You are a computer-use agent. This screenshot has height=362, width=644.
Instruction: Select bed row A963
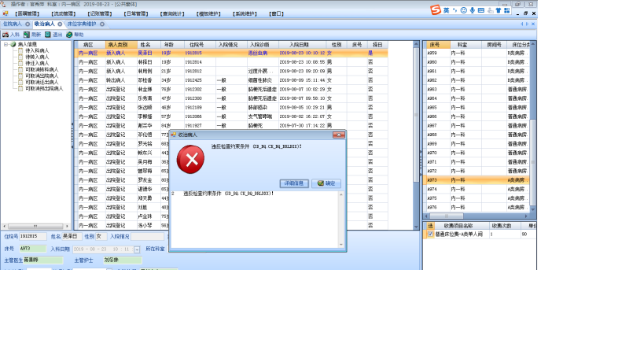(477, 89)
